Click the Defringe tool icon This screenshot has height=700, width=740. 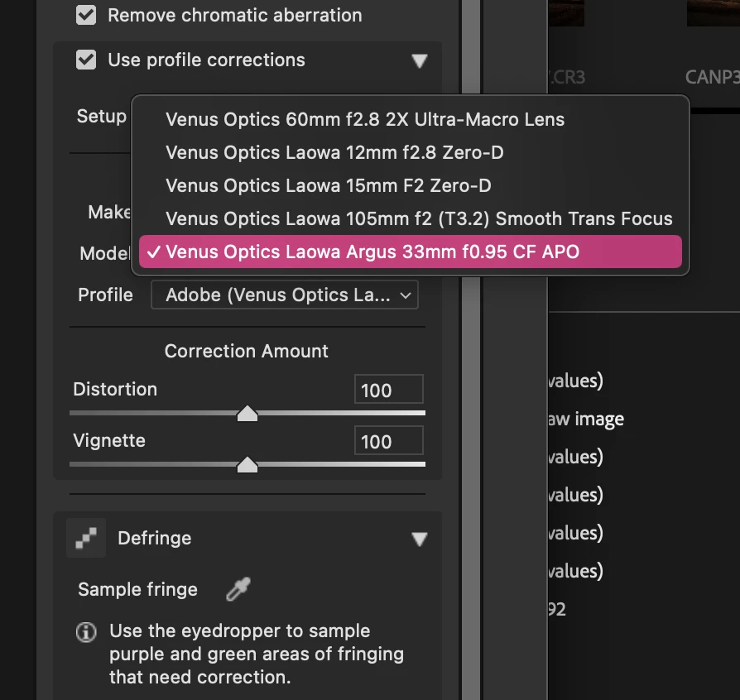point(86,538)
